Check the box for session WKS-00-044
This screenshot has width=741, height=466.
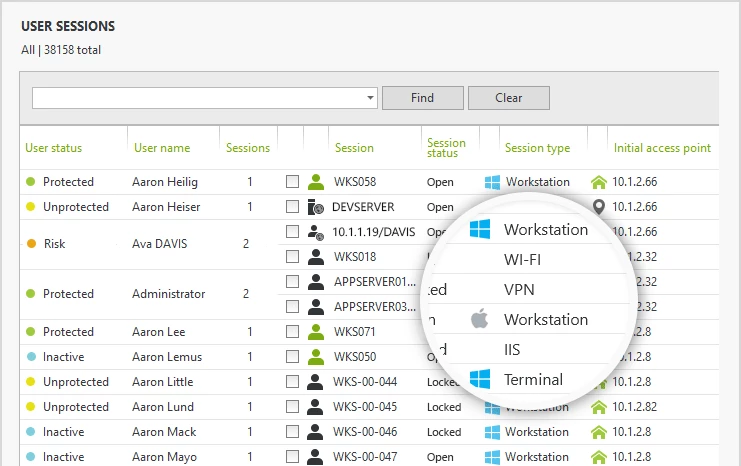(292, 382)
